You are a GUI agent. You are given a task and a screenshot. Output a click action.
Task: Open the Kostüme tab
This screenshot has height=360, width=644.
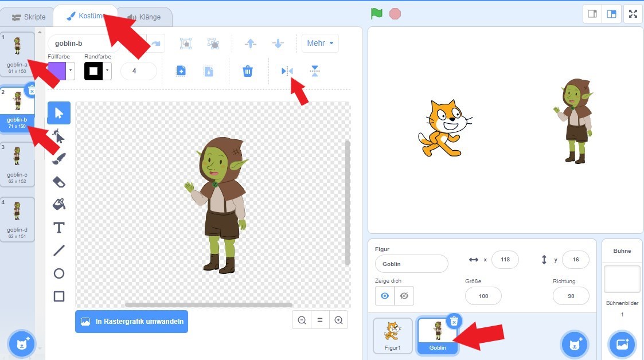click(x=86, y=16)
